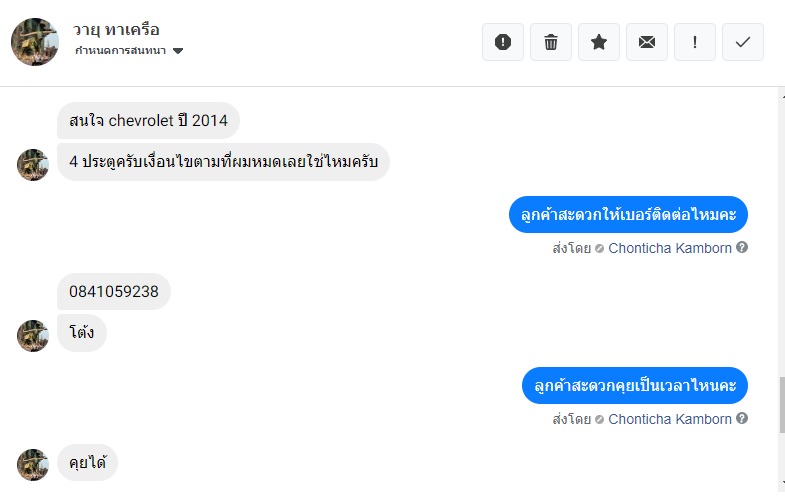Viewport: 785px width, 502px height.
Task: Open the header profile picture
Action: point(34,41)
